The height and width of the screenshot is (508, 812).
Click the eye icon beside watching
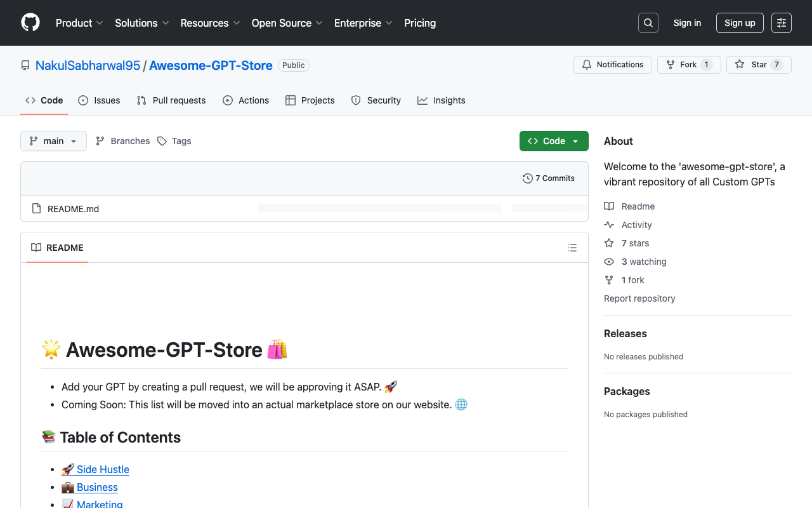coord(609,262)
